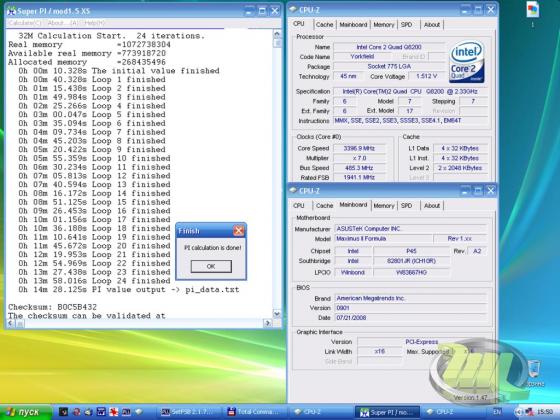This screenshot has height=420, width=560.
Task: Open Total Commander taskbar button
Action: [254, 412]
